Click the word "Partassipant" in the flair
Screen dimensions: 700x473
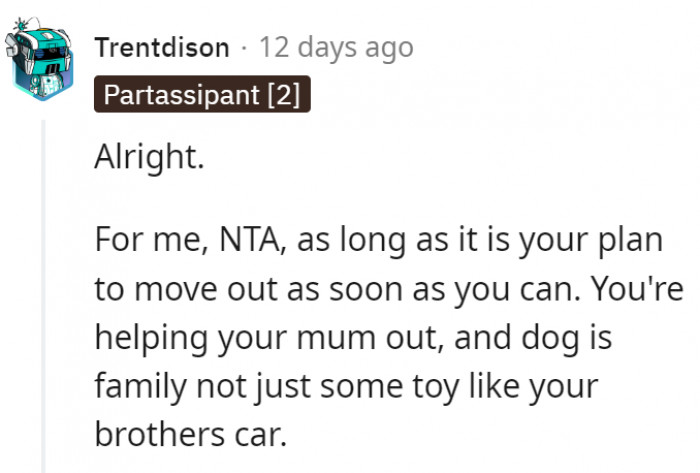tap(180, 95)
